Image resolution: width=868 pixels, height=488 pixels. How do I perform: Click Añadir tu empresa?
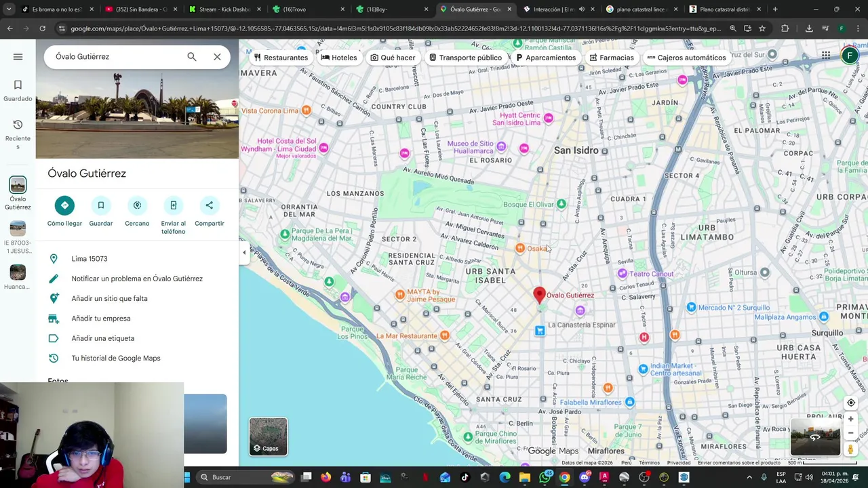(137, 319)
